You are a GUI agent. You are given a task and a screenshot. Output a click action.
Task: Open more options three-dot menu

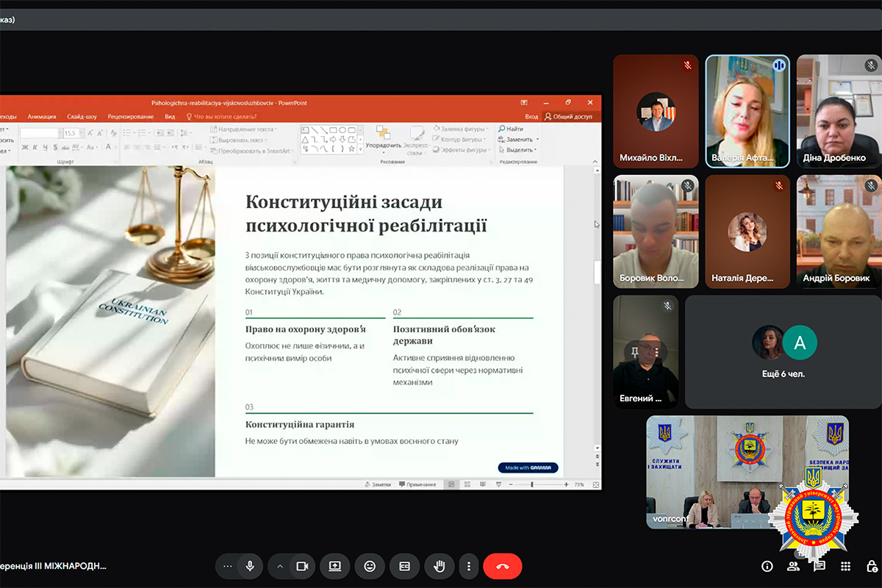pyautogui.click(x=469, y=566)
